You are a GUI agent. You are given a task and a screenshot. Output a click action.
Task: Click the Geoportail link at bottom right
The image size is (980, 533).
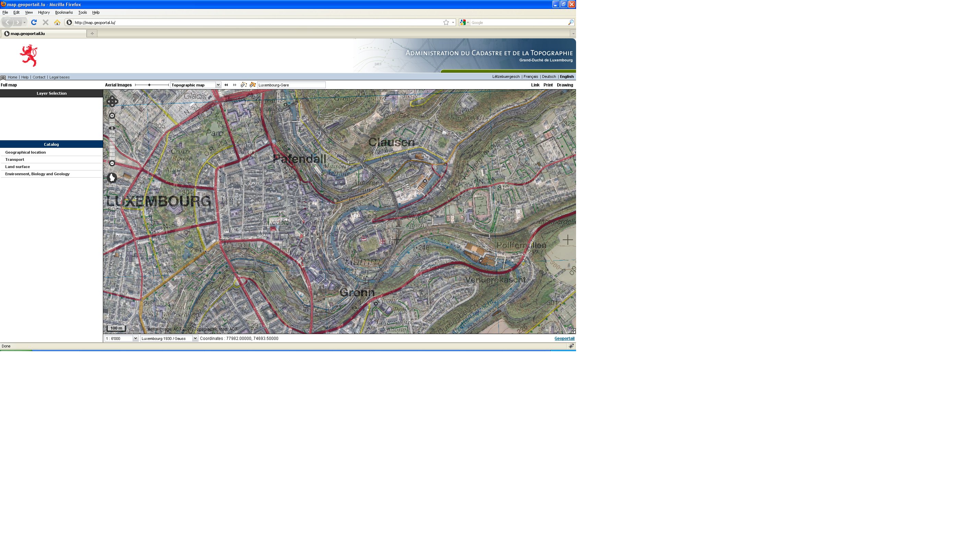564,338
